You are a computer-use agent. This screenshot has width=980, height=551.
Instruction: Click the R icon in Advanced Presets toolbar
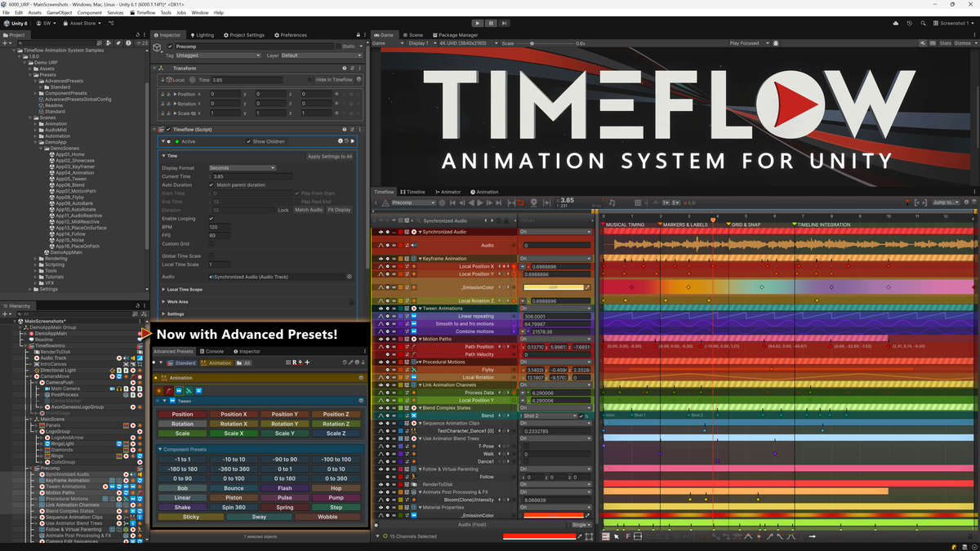294,362
